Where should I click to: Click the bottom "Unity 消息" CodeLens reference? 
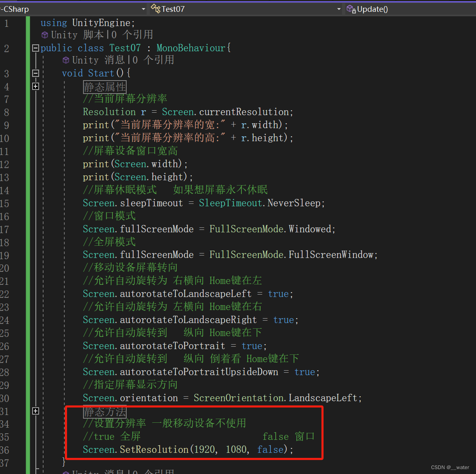pyautogui.click(x=122, y=472)
